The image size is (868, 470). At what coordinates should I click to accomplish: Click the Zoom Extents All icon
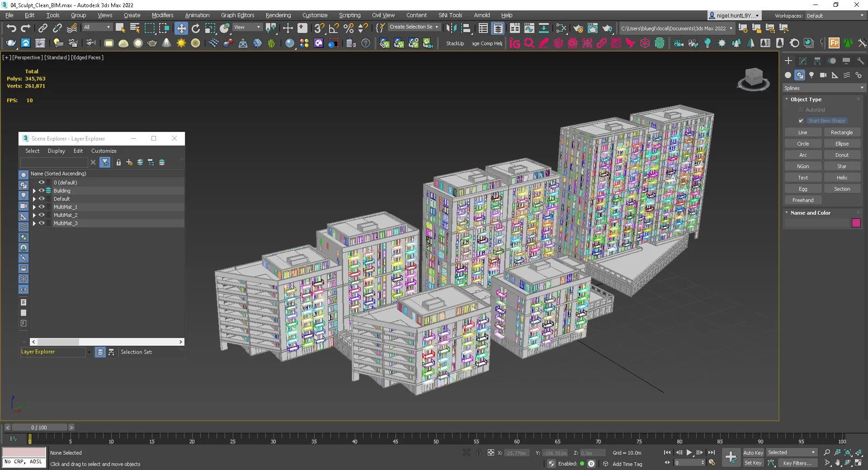(x=859, y=452)
